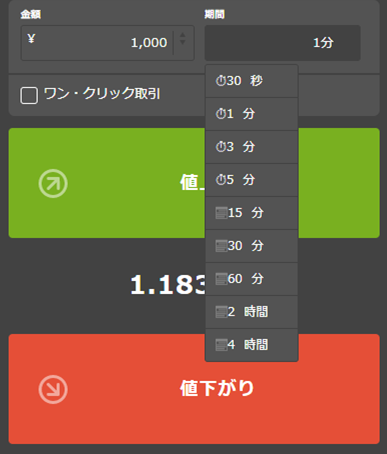This screenshot has height=454, width=387.
Task: Click the ワン・クリック取引 label text
Action: [x=102, y=94]
